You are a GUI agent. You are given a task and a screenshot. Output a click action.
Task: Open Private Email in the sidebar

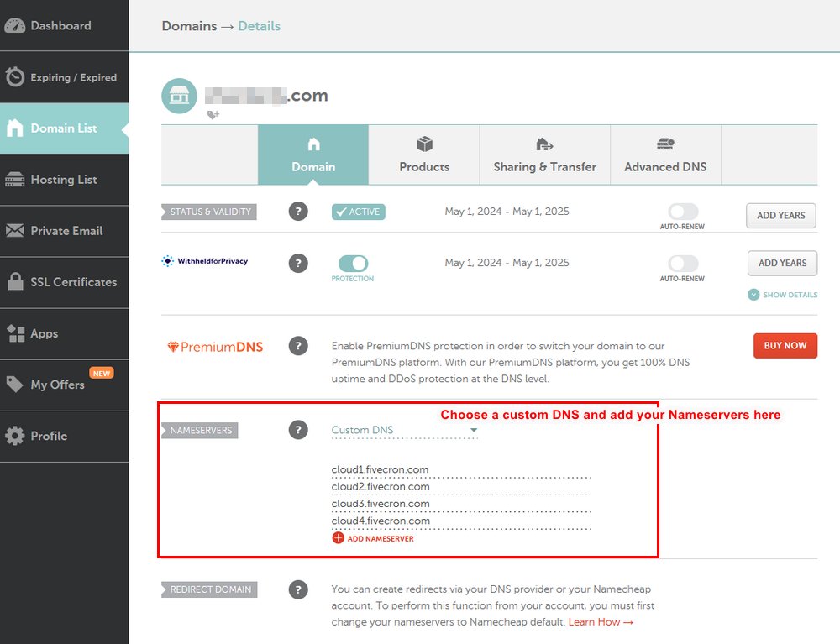pyautogui.click(x=65, y=231)
